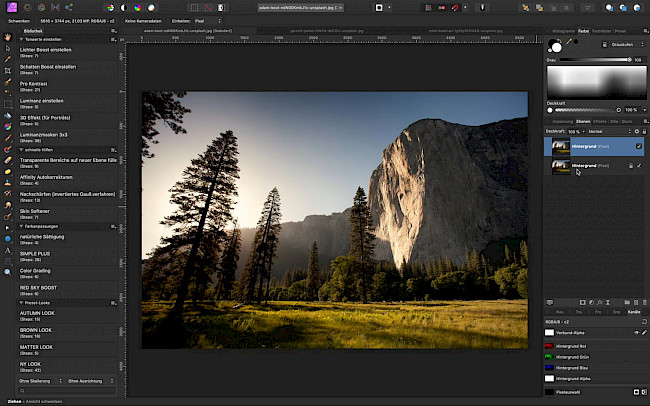
Task: Switch to the Histogramm tab
Action: pyautogui.click(x=562, y=31)
